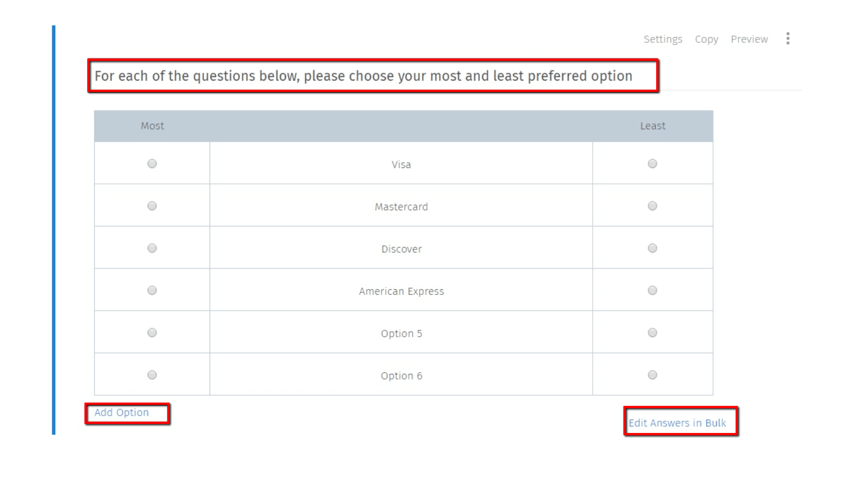Screen dimensions: 868x477
Task: Select Most for Visa
Action: tap(152, 164)
